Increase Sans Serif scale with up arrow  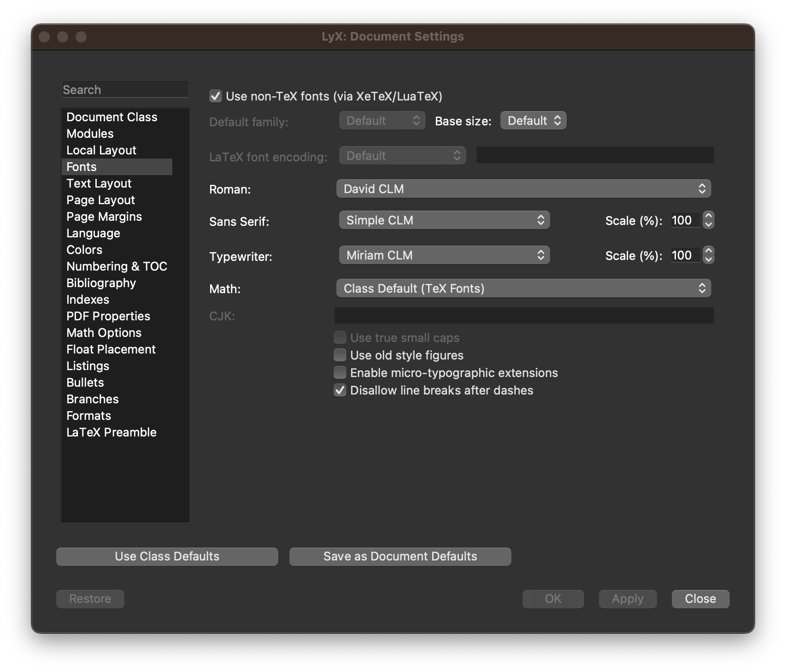tap(709, 216)
